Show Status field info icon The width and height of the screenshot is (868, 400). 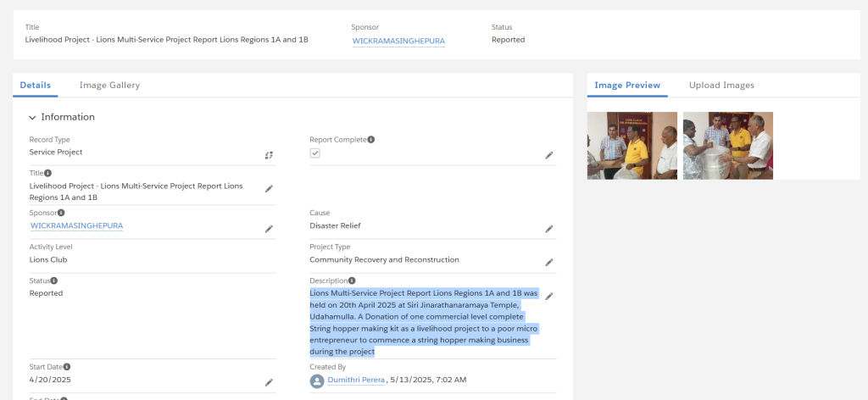tap(53, 281)
